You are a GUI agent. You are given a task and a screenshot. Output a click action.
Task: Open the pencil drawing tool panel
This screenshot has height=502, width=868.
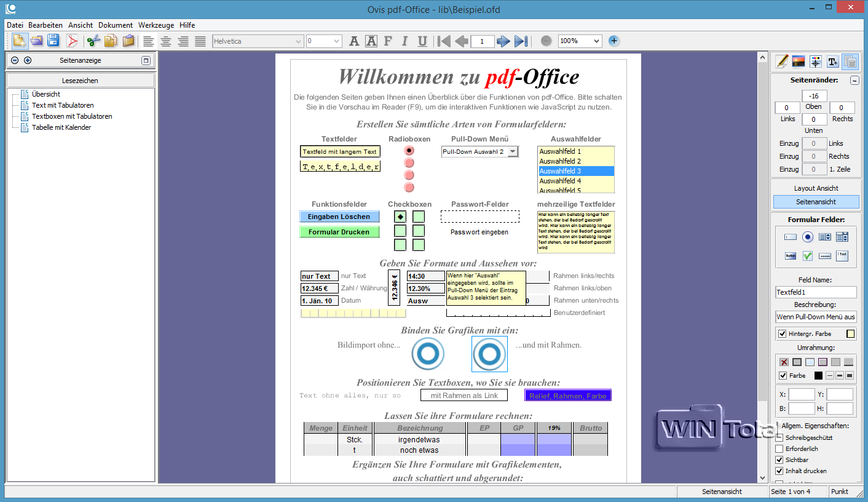tap(782, 61)
